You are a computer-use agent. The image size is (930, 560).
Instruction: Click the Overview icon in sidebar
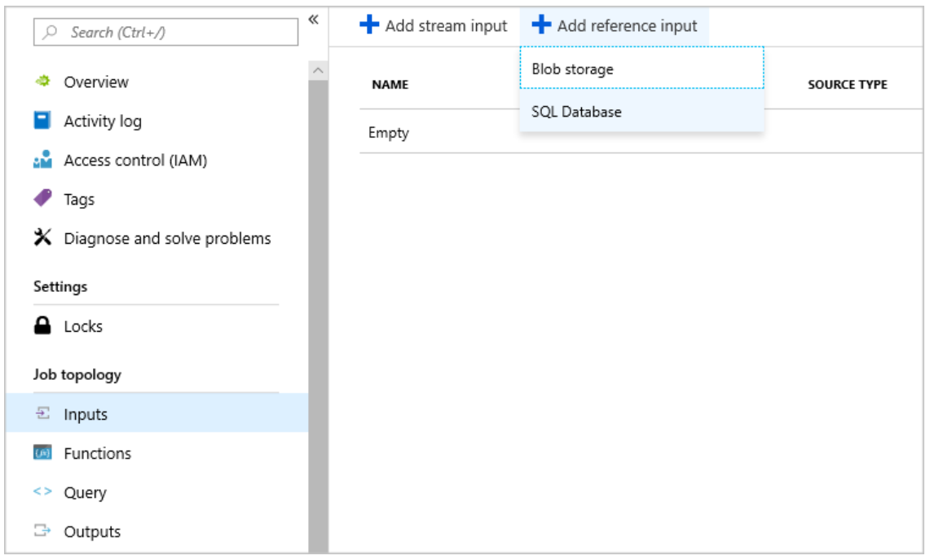42,82
